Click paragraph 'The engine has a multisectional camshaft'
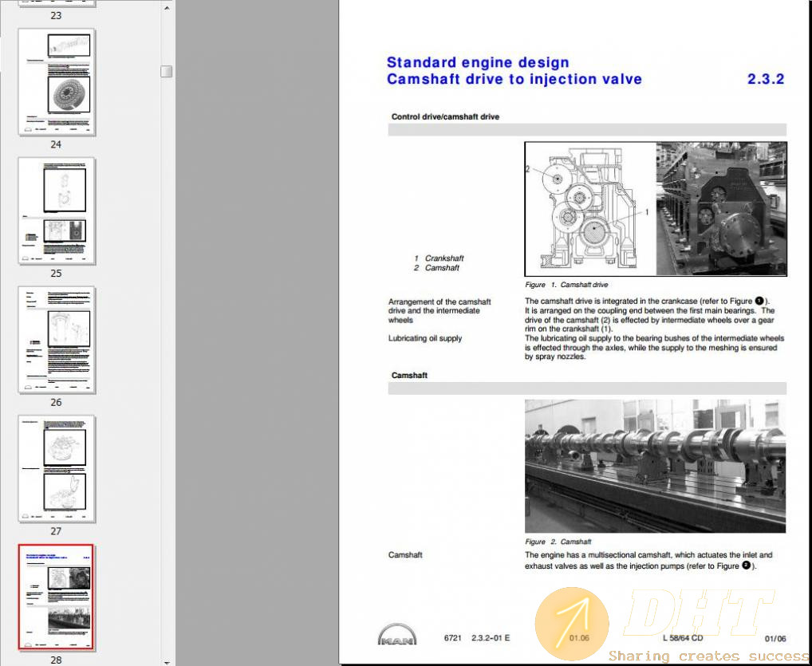Image resolution: width=812 pixels, height=666 pixels. pyautogui.click(x=648, y=561)
